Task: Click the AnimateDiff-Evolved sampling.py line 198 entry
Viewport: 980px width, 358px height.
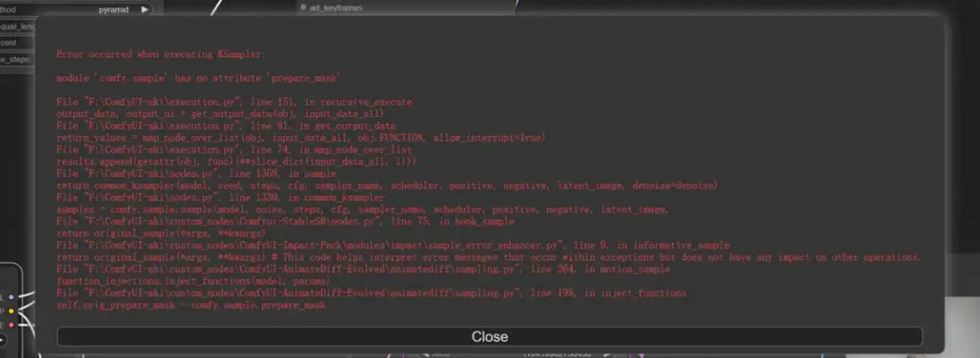Action: pyautogui.click(x=371, y=293)
